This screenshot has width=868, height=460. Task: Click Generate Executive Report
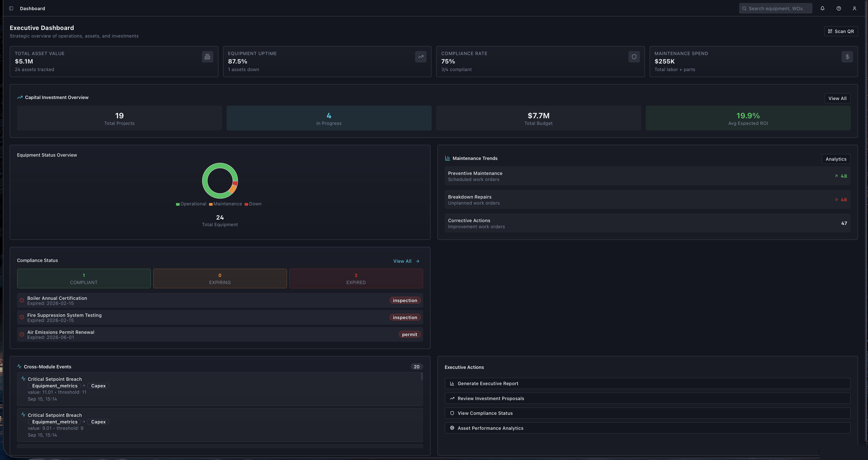tap(647, 384)
